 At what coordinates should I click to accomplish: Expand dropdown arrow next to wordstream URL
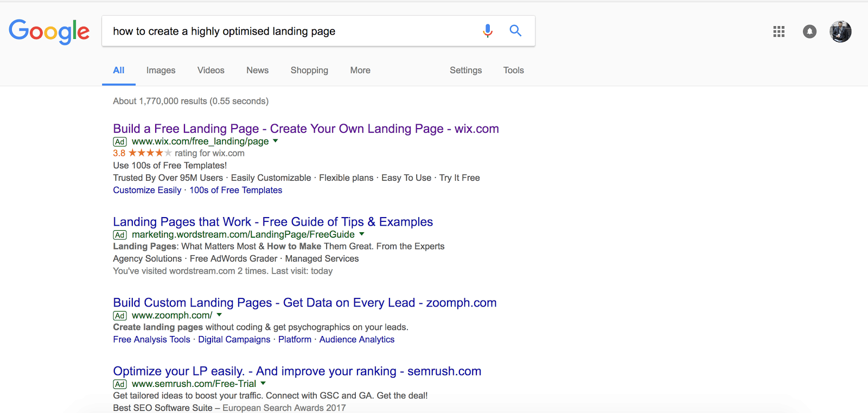(x=362, y=234)
